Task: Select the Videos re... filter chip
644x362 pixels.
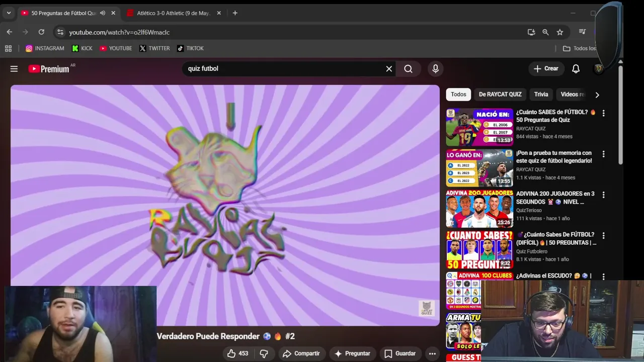Action: [x=572, y=95]
